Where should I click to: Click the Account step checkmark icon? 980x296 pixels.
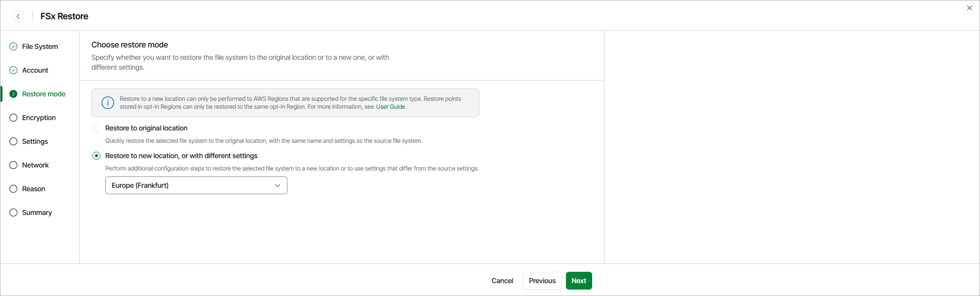pos(13,70)
